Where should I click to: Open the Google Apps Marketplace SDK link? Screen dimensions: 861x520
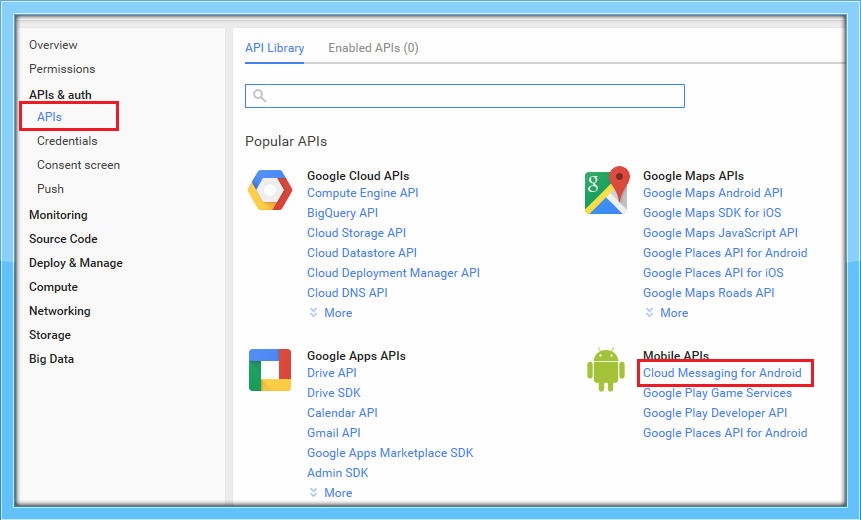[x=390, y=453]
